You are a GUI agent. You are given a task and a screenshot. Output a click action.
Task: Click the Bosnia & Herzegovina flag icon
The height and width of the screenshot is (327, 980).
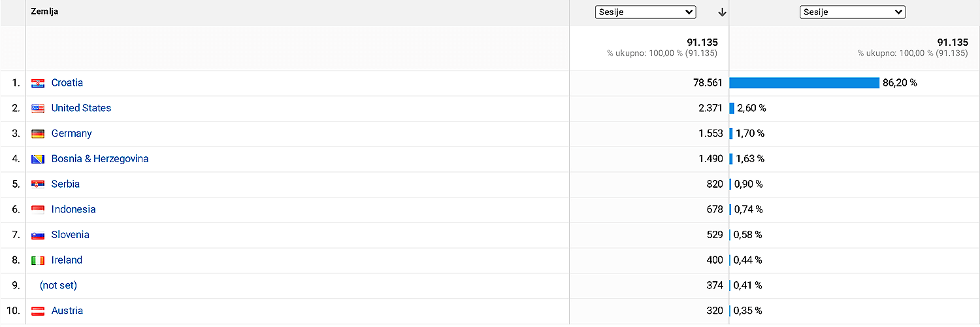(x=38, y=160)
